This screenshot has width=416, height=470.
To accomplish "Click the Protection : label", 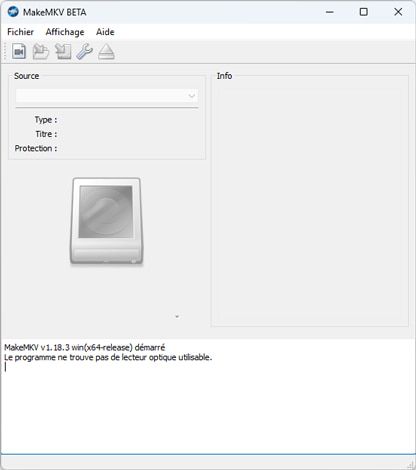I will point(36,148).
